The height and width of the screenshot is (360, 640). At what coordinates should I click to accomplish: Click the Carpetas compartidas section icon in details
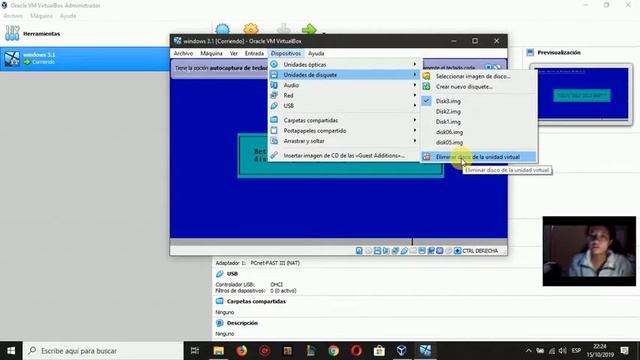coord(220,301)
